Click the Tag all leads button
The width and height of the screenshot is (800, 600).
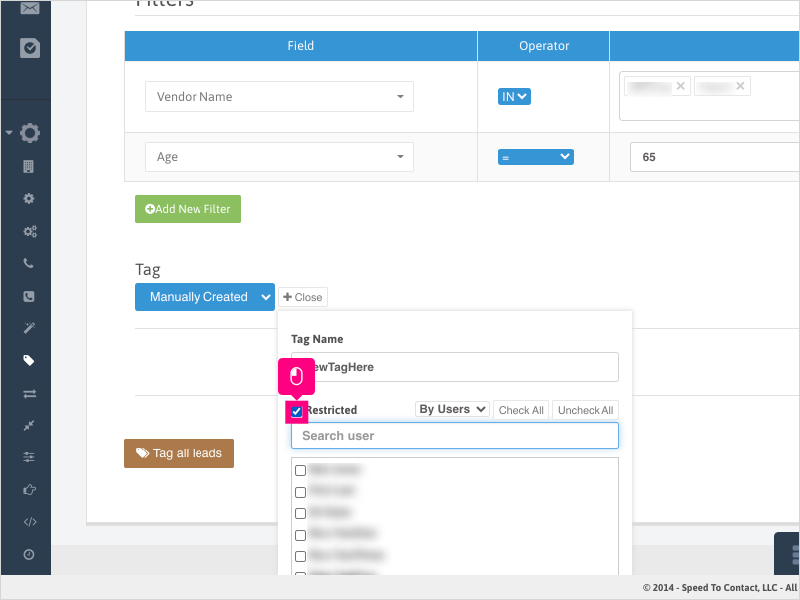point(179,454)
